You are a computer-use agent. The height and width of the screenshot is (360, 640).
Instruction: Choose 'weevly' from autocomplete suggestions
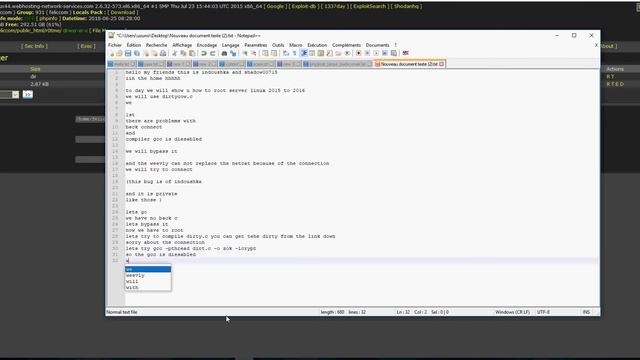[148, 275]
